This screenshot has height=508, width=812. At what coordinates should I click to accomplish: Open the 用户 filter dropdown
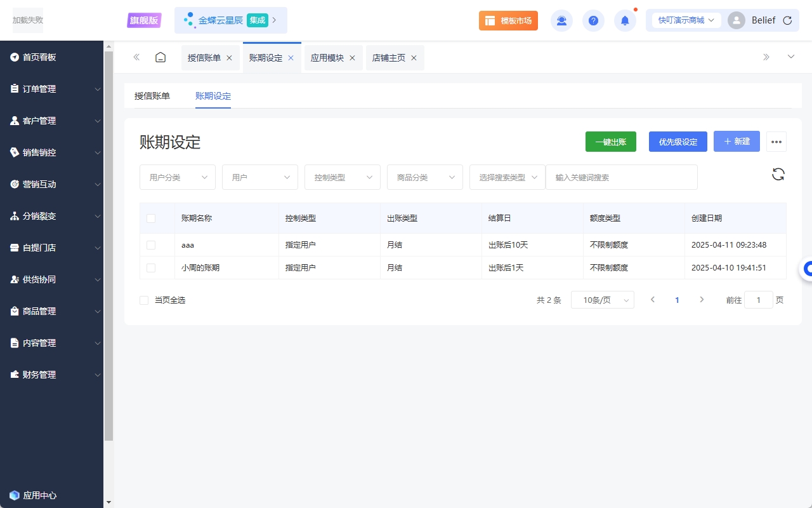point(260,177)
